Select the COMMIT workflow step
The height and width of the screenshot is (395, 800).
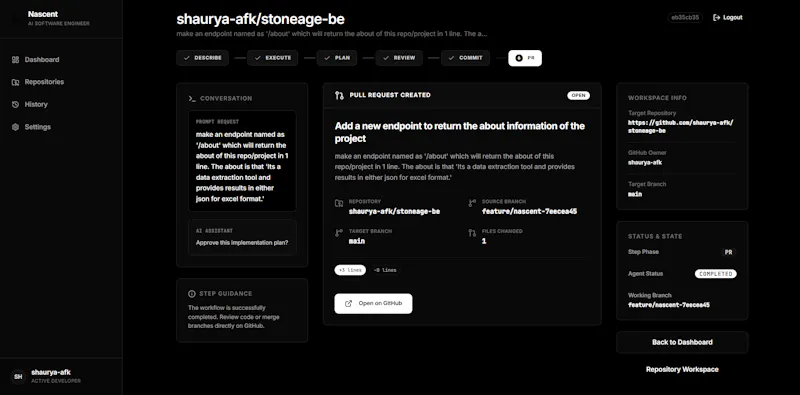tap(465, 58)
